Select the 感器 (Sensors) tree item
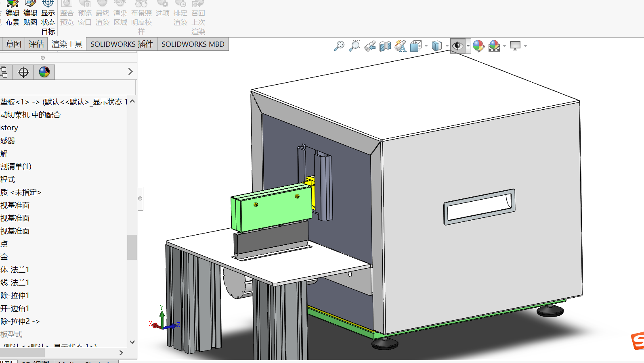Image resolution: width=644 pixels, height=363 pixels. (x=8, y=141)
